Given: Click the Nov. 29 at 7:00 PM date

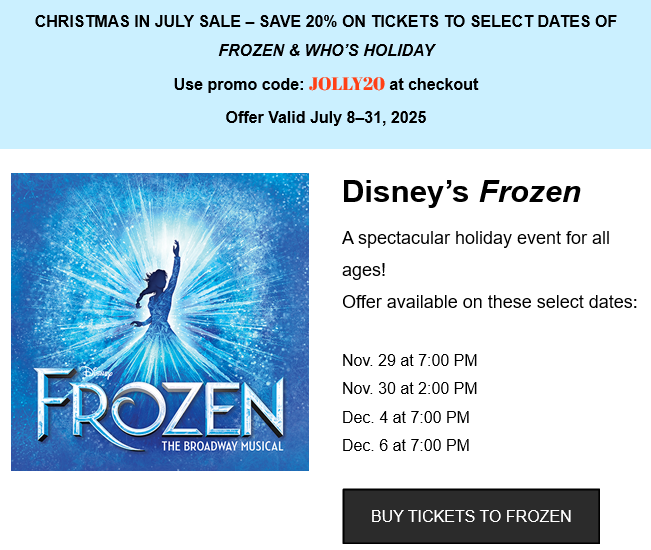Looking at the screenshot, I should [x=409, y=360].
